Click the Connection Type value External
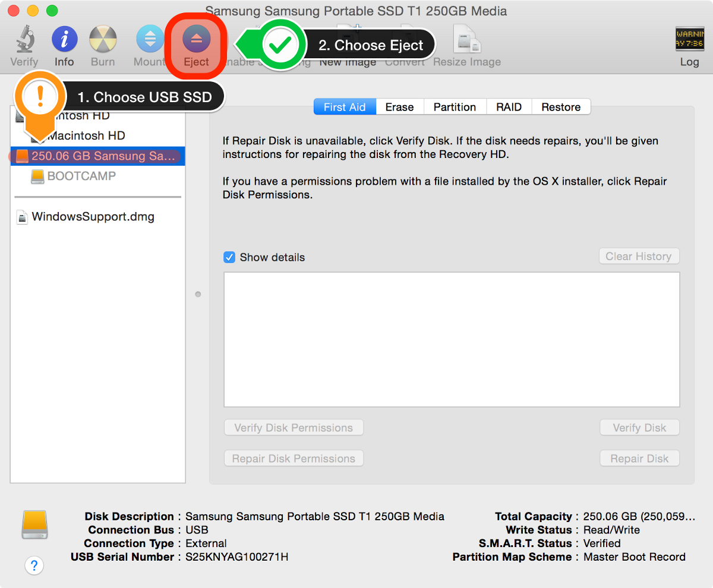Viewport: 713px width, 588px height. click(x=206, y=543)
